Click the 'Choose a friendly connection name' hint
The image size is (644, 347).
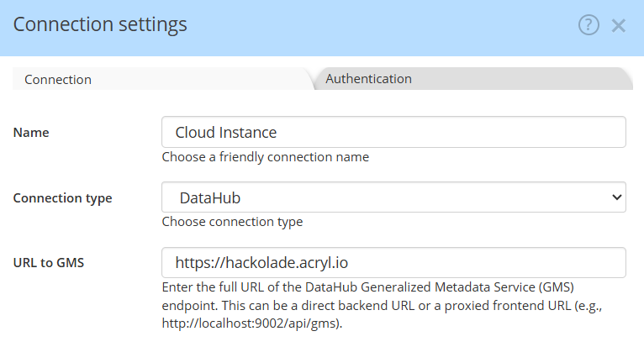click(265, 156)
